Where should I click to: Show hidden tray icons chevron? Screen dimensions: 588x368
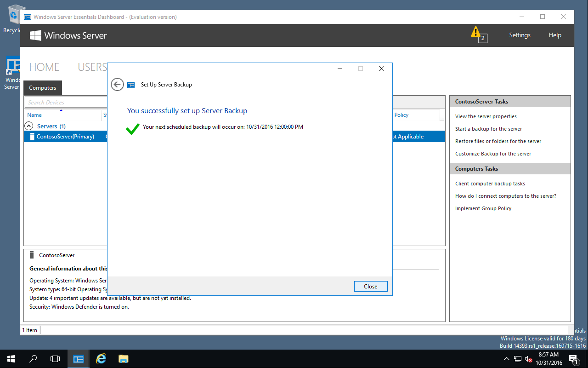pos(507,359)
